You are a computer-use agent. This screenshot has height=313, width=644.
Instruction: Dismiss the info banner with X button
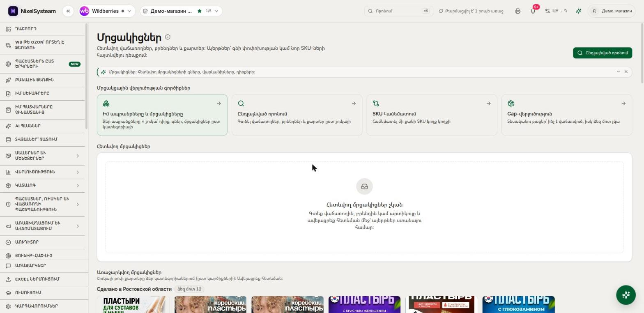coord(626,72)
